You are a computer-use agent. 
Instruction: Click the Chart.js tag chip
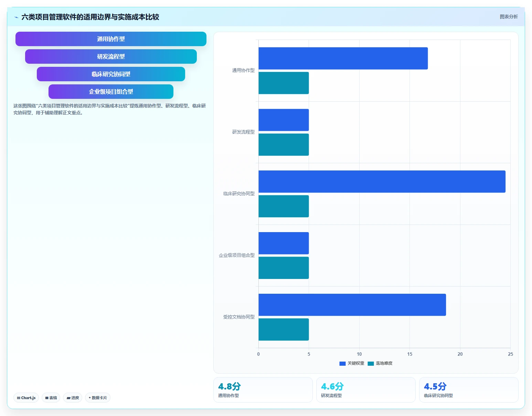[x=26, y=398]
